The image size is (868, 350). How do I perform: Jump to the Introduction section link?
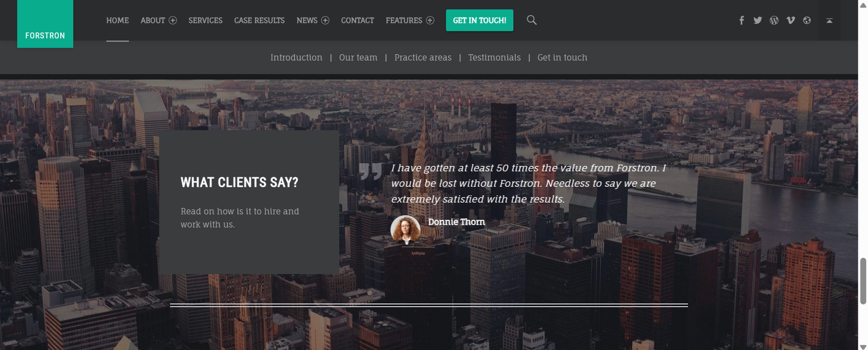(296, 58)
